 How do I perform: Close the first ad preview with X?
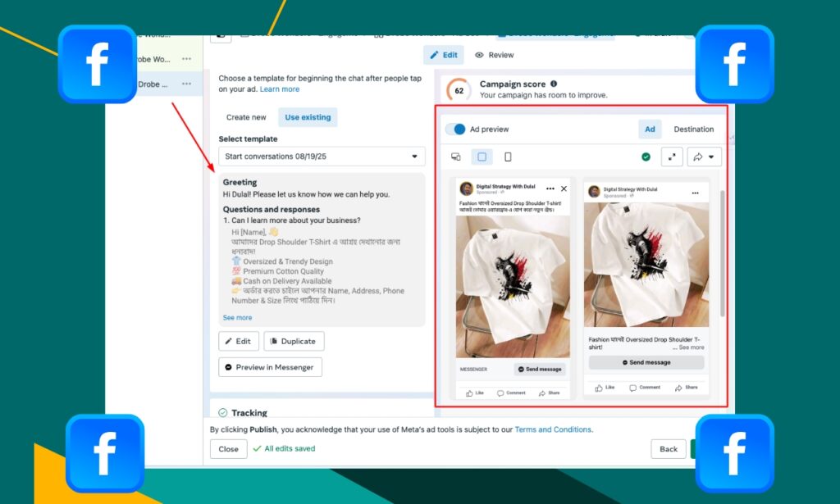coord(564,188)
